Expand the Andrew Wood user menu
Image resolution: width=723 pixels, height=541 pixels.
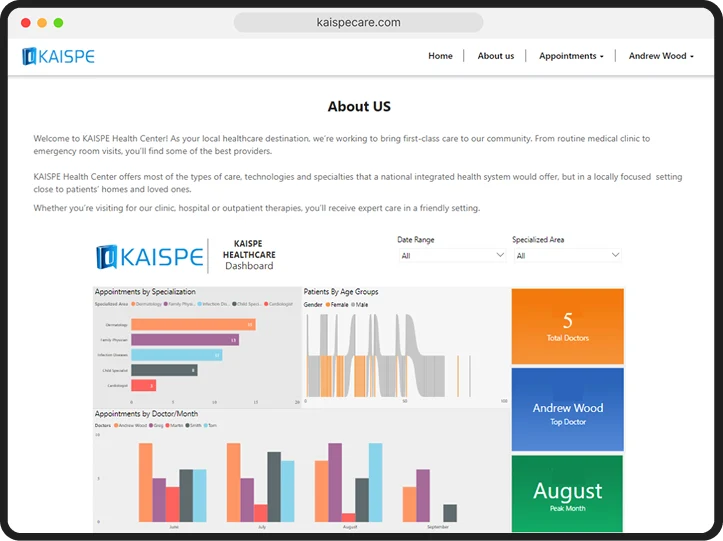click(661, 56)
